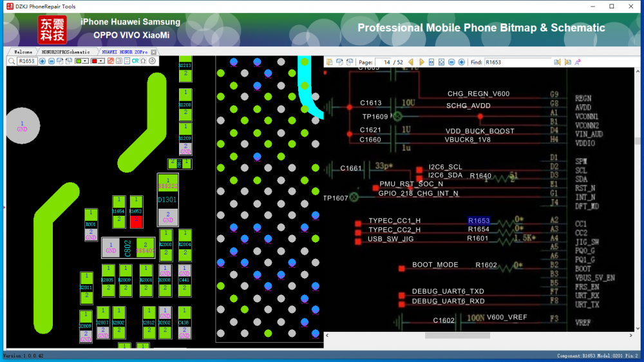Click USB_SW_JIG net label
Viewport: 644px width, 362px height.
click(x=391, y=239)
